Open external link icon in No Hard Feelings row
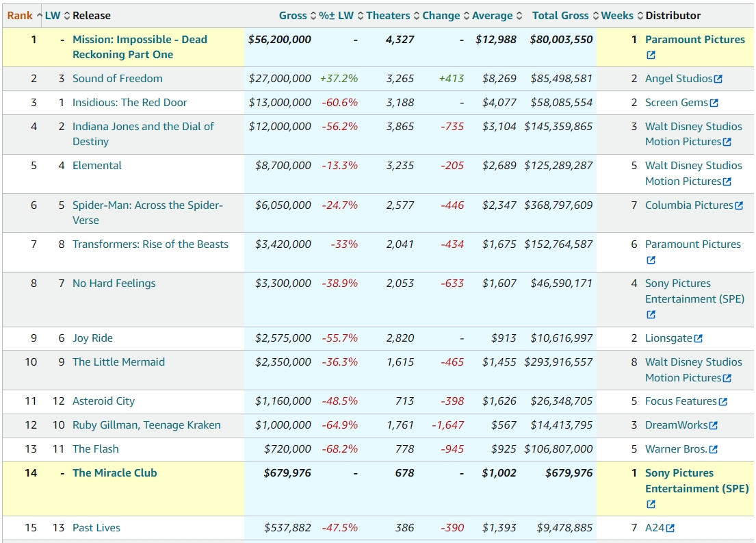Viewport: 756px width, 543px height. (651, 315)
